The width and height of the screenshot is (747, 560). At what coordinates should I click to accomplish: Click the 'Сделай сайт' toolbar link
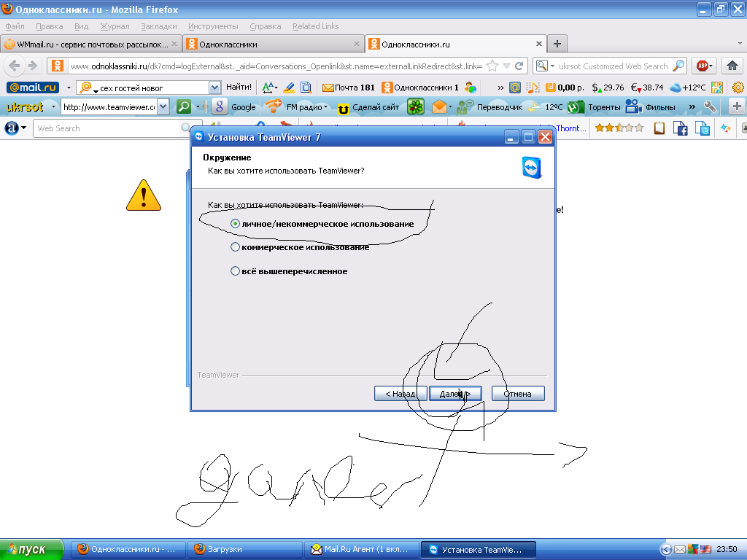tap(368, 107)
